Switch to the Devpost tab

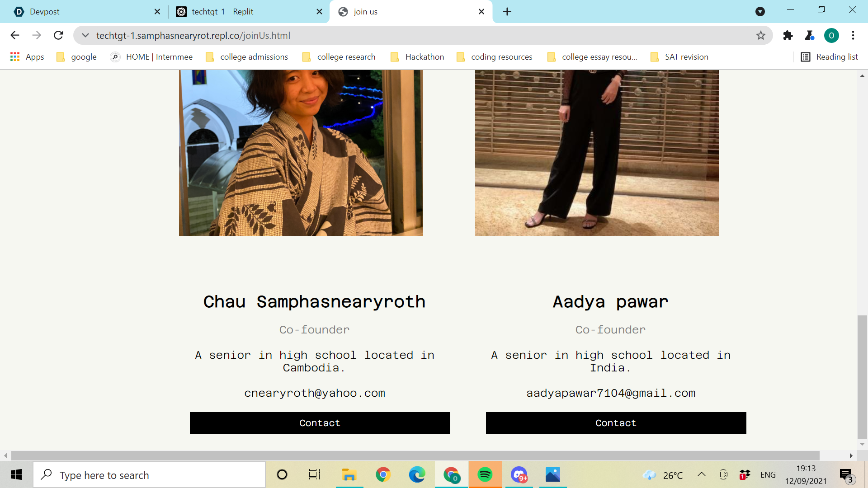pos(44,12)
